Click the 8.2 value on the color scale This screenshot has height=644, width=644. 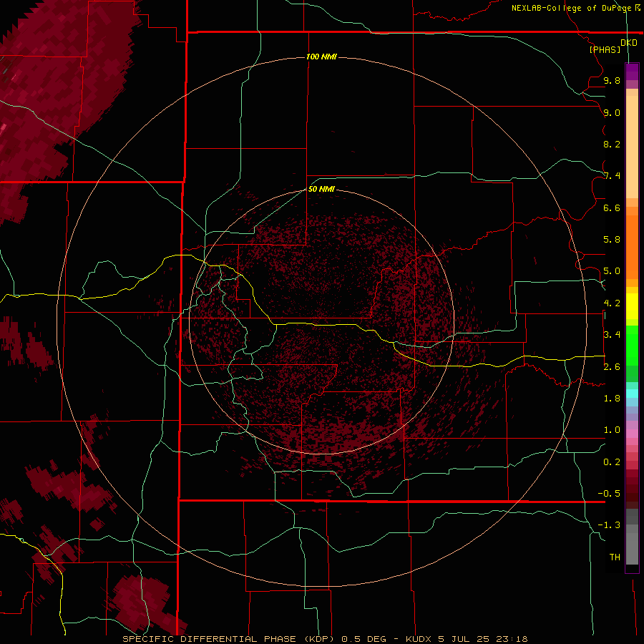click(x=612, y=144)
